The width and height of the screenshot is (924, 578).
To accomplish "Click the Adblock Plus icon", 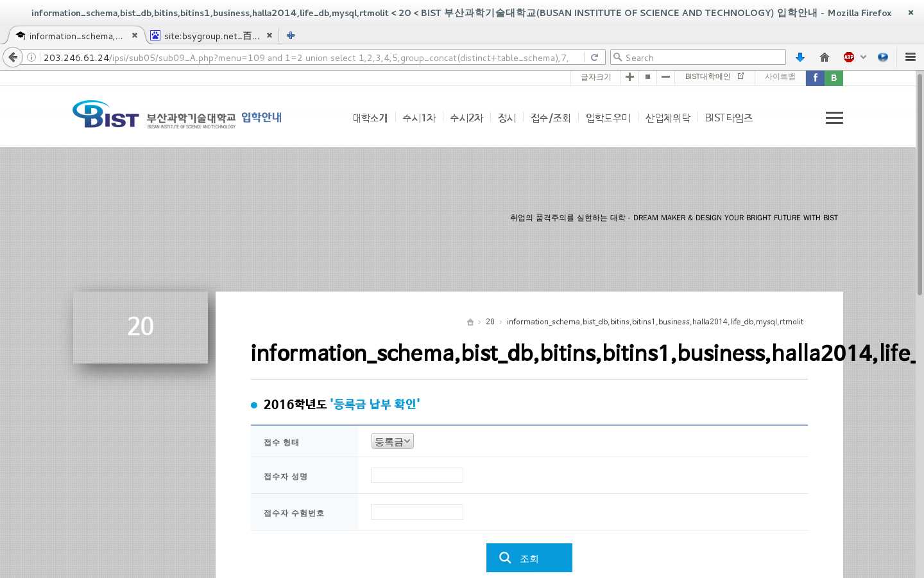I will (x=849, y=57).
